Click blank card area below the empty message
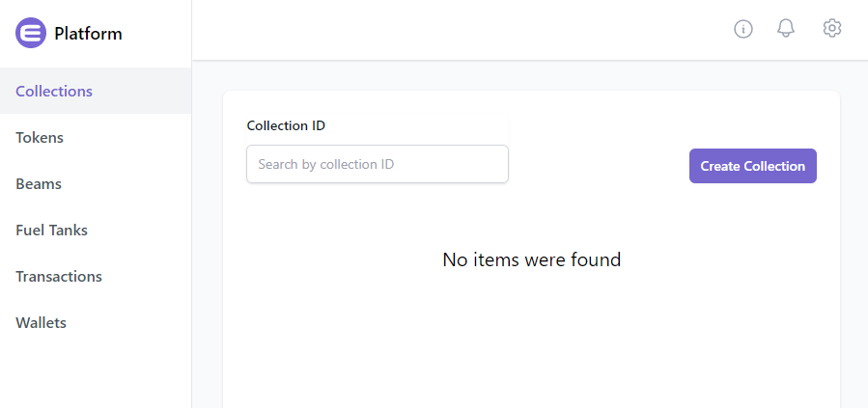Screen dimensions: 868x408 531,347
